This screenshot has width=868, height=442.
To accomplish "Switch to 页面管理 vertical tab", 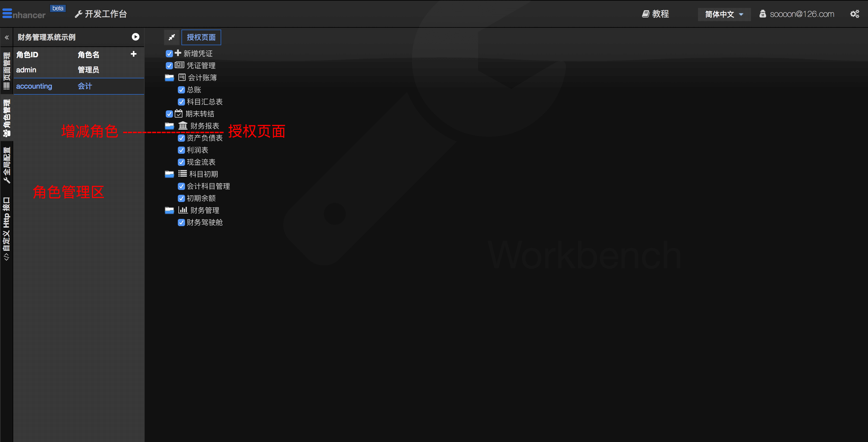I will click(6, 71).
